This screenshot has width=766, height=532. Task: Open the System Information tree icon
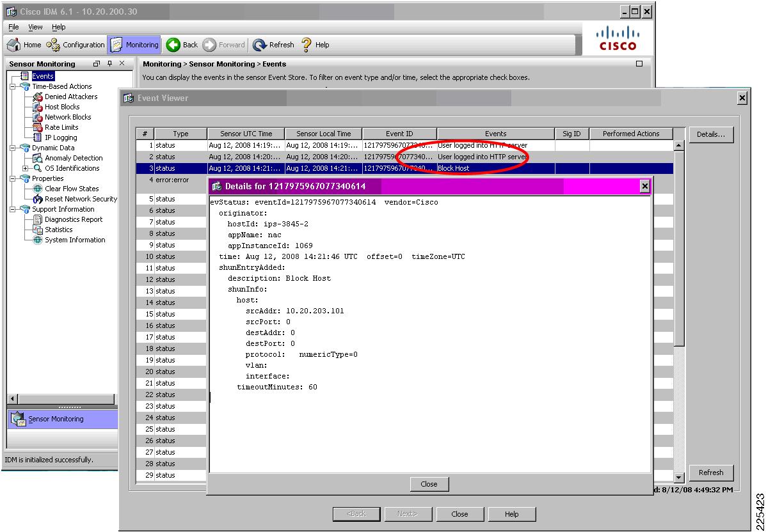click(x=38, y=240)
